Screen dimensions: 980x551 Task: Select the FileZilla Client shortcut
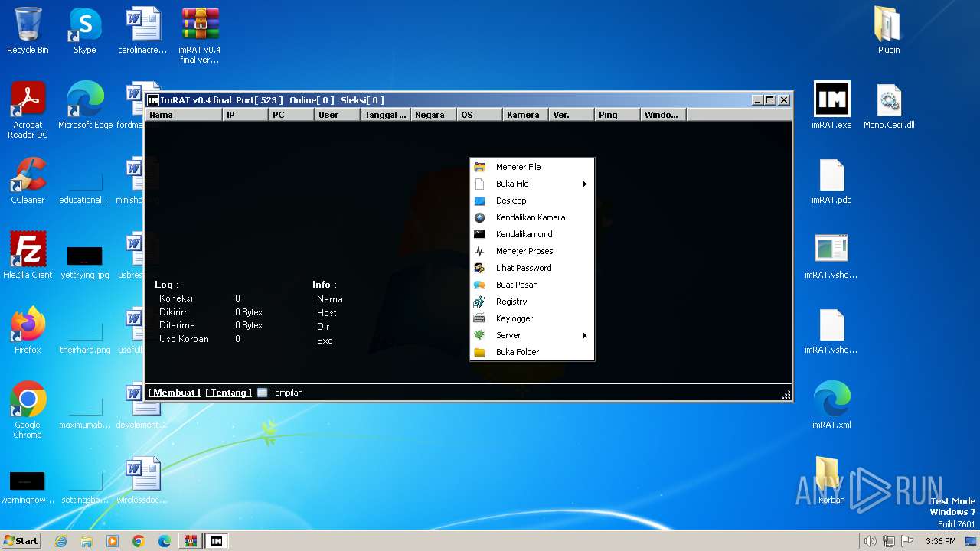[28, 256]
